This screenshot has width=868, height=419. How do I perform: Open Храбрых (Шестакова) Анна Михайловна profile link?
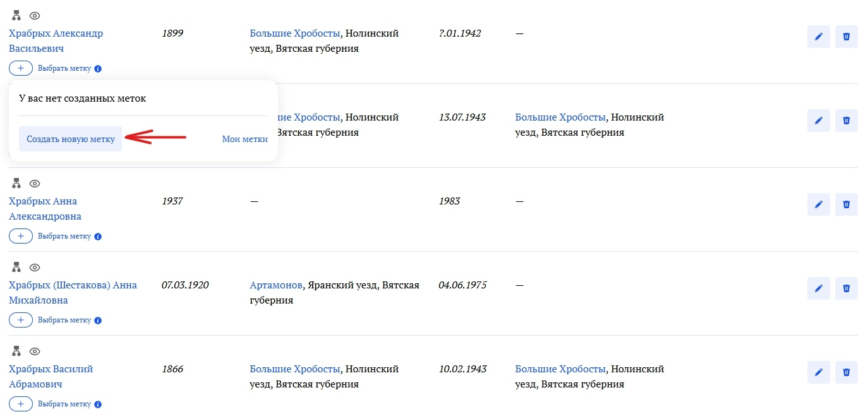pyautogui.click(x=73, y=292)
